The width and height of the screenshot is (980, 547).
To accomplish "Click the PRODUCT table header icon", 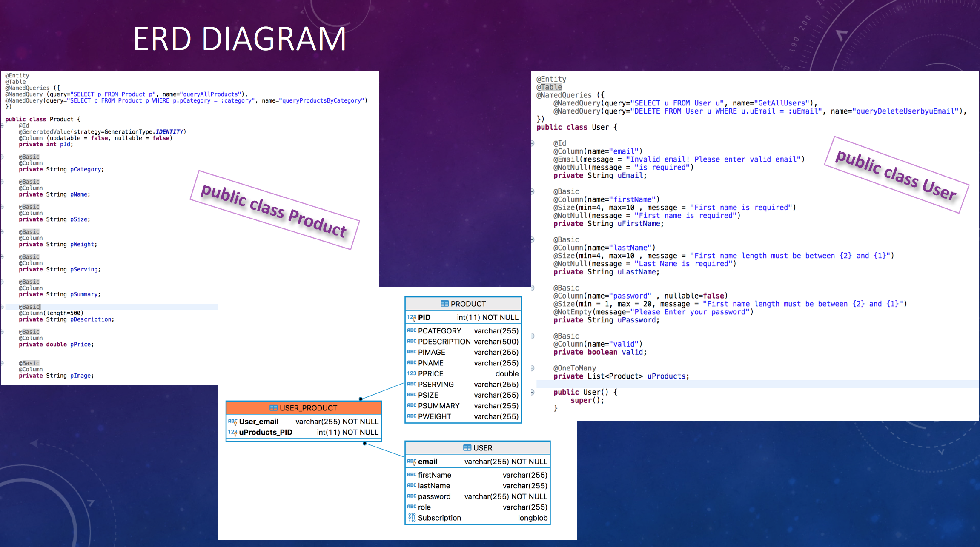I will click(444, 304).
